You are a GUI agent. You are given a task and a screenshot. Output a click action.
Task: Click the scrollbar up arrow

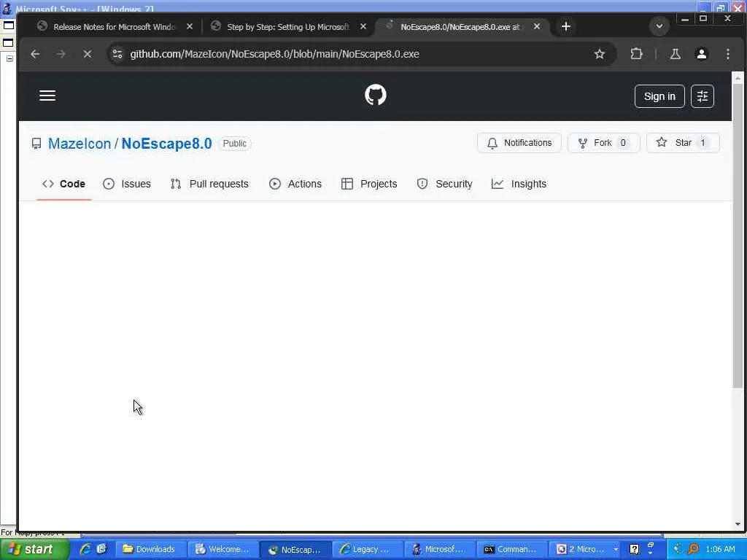(738, 77)
